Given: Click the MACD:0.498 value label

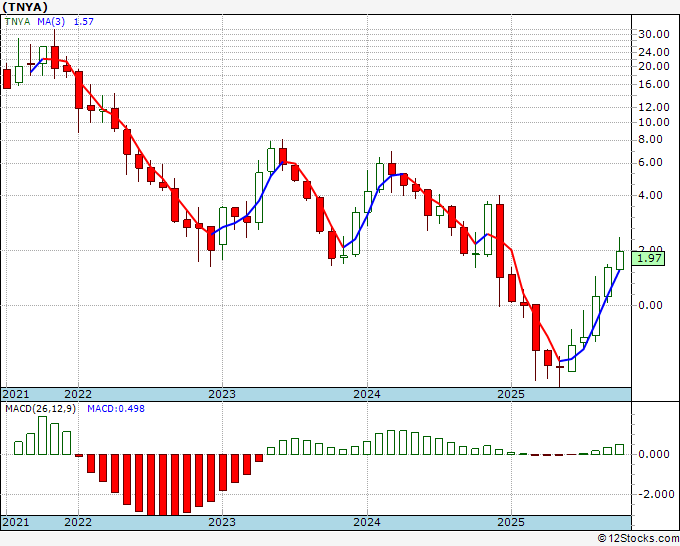Looking at the screenshot, I should tap(116, 409).
